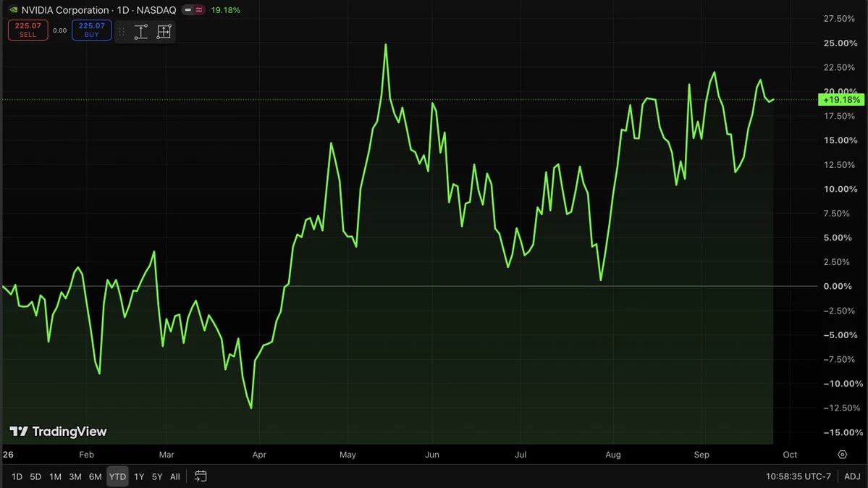Switch to the 1M time range
The width and height of the screenshot is (868, 488).
[55, 476]
